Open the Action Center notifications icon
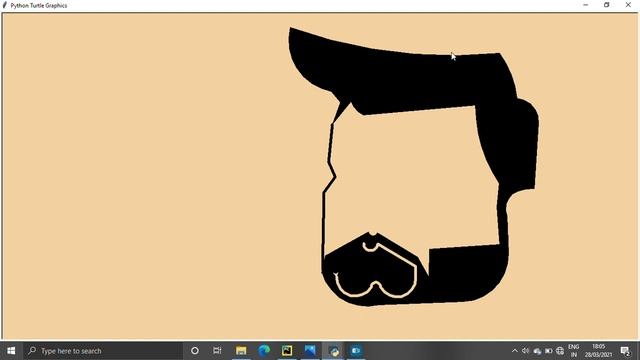The width and height of the screenshot is (640, 360). [x=626, y=351]
